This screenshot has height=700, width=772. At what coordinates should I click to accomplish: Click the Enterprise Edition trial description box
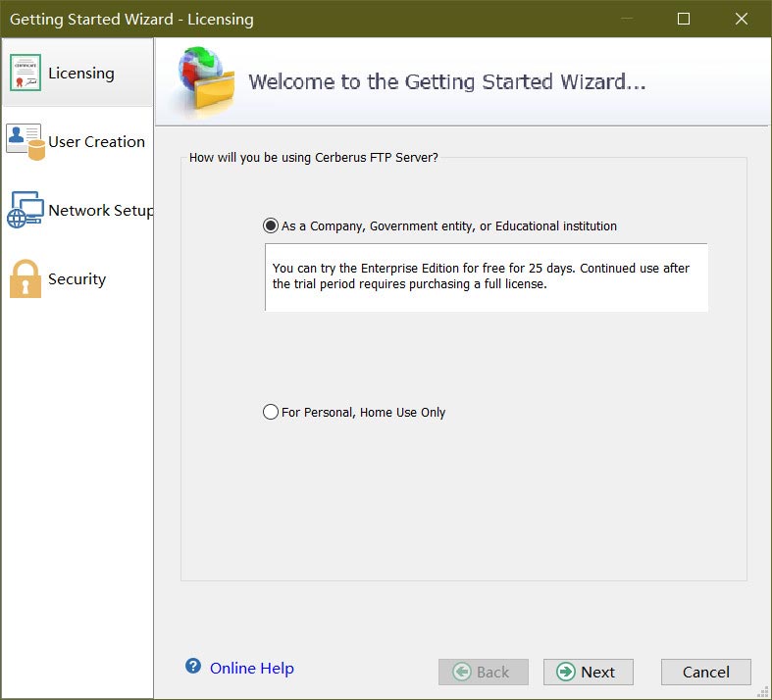tap(487, 276)
